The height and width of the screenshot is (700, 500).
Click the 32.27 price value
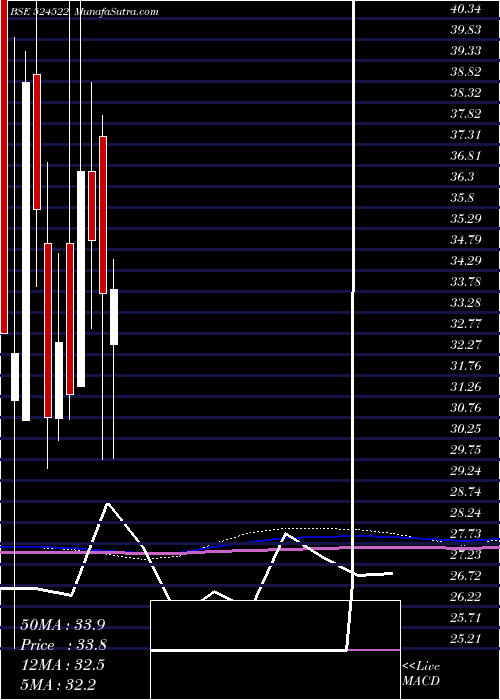click(x=466, y=345)
